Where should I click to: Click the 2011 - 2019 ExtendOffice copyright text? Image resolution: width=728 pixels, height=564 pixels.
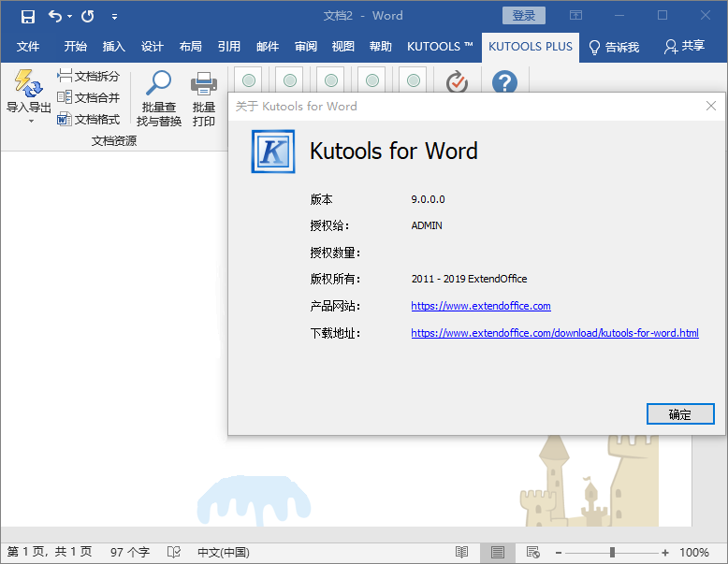(x=469, y=279)
